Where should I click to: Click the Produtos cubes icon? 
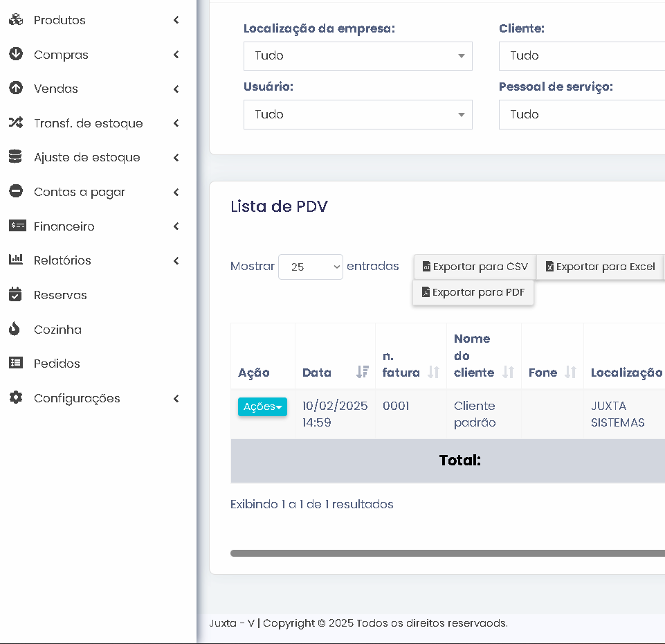(15, 20)
